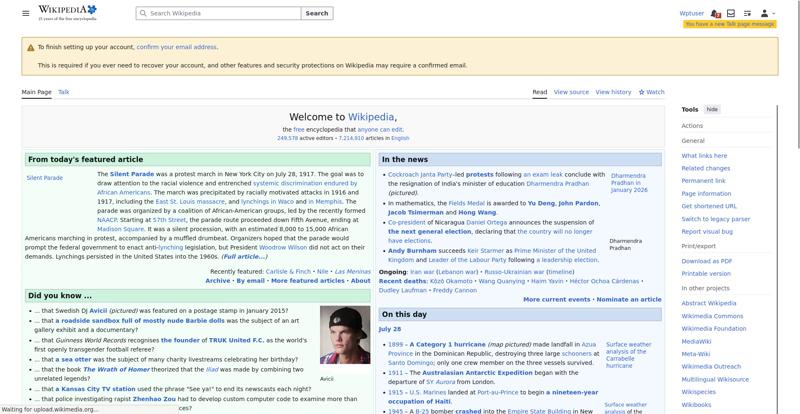Click the Search button

pos(317,13)
